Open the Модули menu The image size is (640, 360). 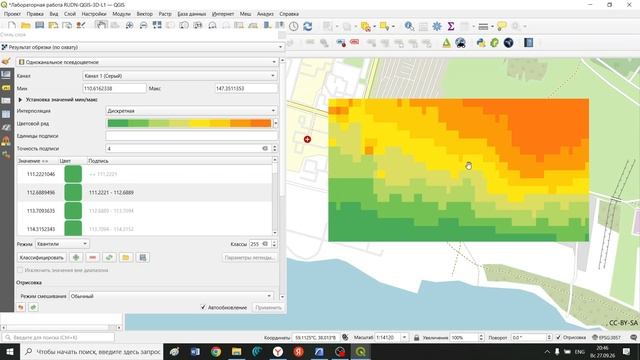[x=121, y=14]
